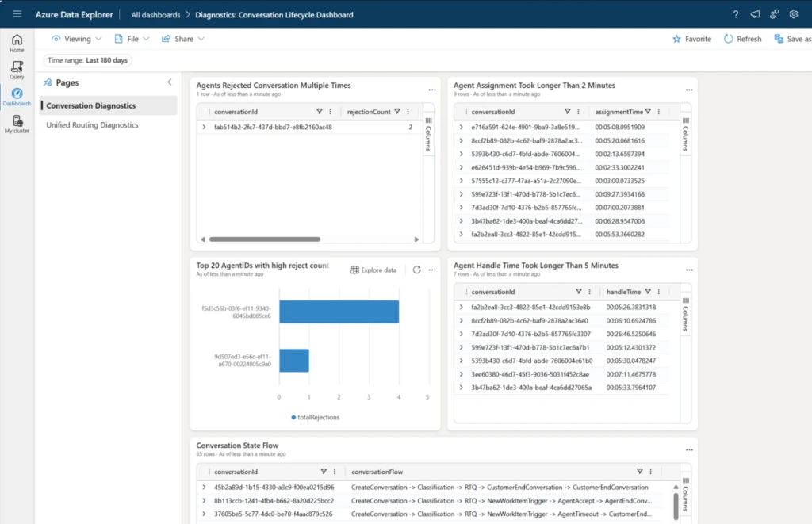This screenshot has width=812, height=524.
Task: Open the Home page from the left sidebar
Action: [x=16, y=40]
